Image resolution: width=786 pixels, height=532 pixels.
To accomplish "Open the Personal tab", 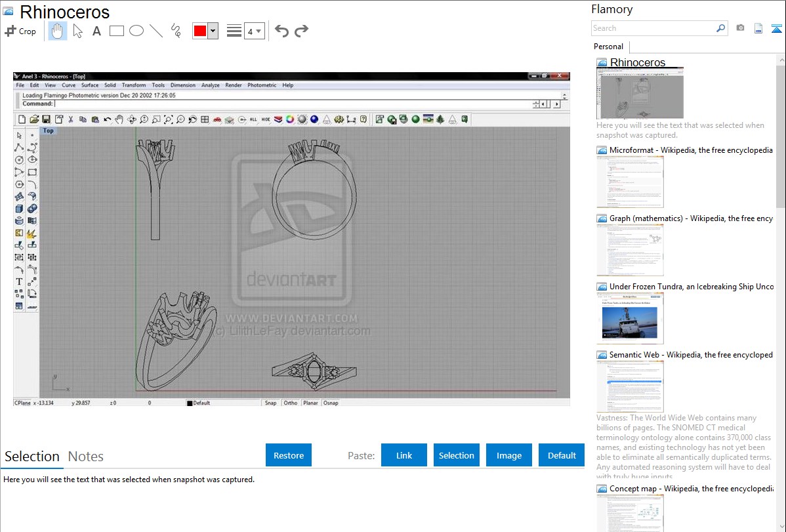I will pos(608,47).
